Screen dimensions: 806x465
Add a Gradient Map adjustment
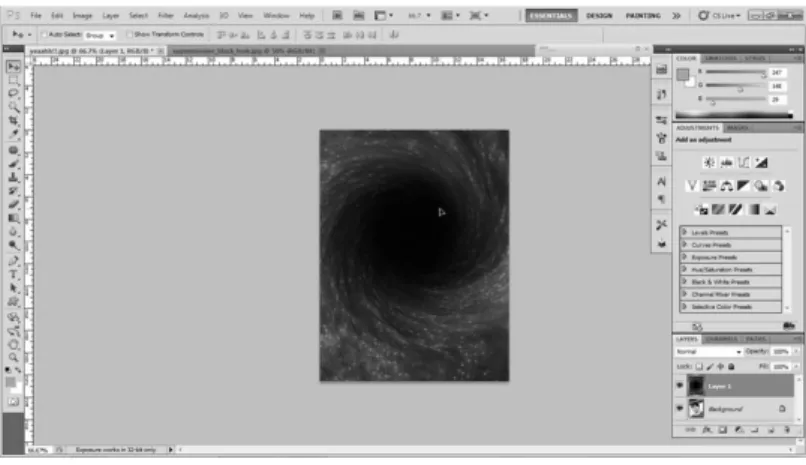point(754,209)
